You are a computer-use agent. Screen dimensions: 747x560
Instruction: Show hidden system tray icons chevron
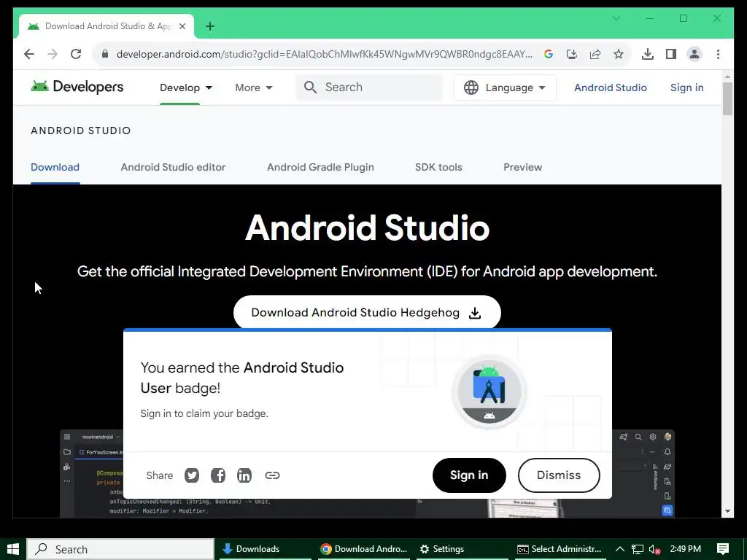619,549
